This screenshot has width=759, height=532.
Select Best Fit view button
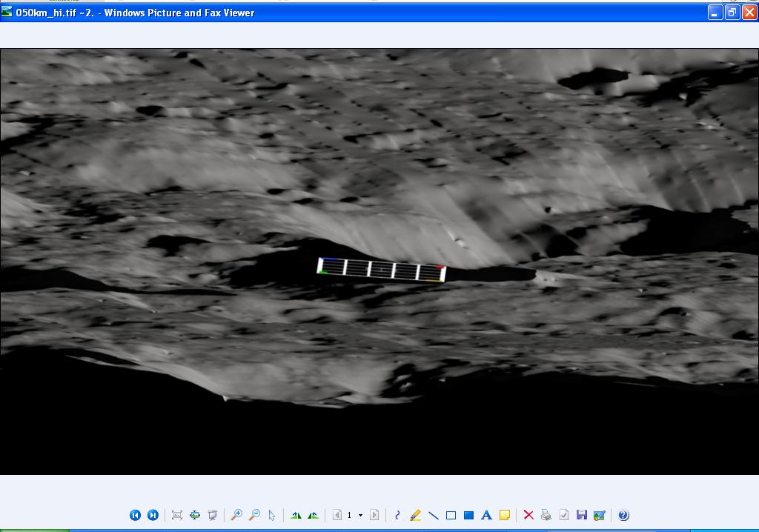pos(177,515)
